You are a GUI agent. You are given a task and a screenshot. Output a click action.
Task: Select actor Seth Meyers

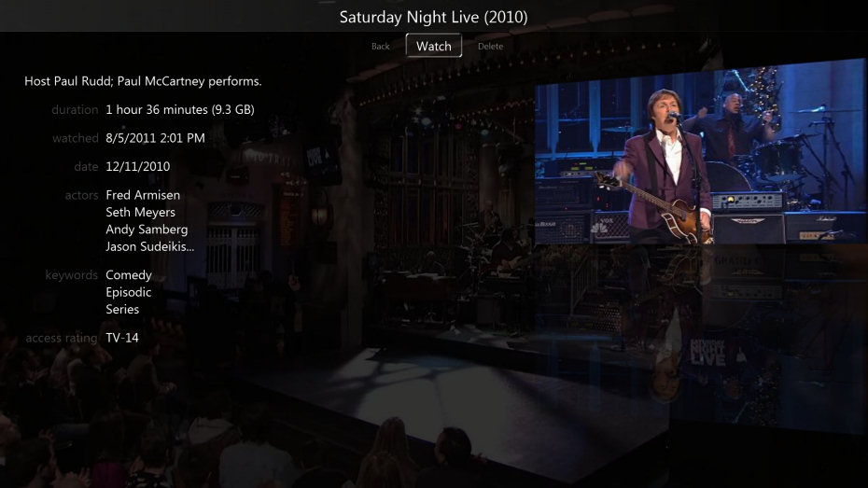(x=141, y=212)
